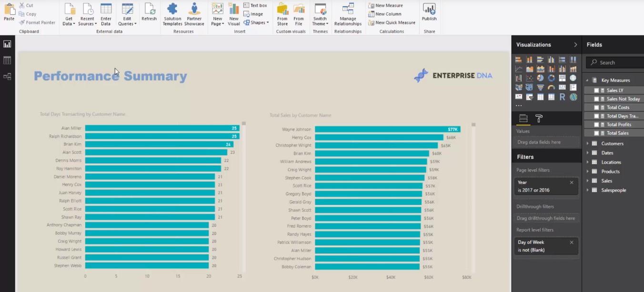This screenshot has width=644, height=292.
Task: Click the Performance Summary title
Action: coord(111,76)
